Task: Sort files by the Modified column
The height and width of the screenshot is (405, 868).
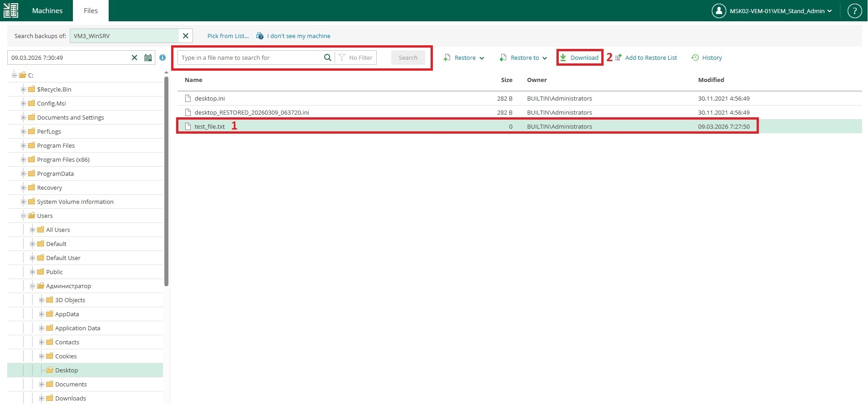Action: pyautogui.click(x=711, y=80)
